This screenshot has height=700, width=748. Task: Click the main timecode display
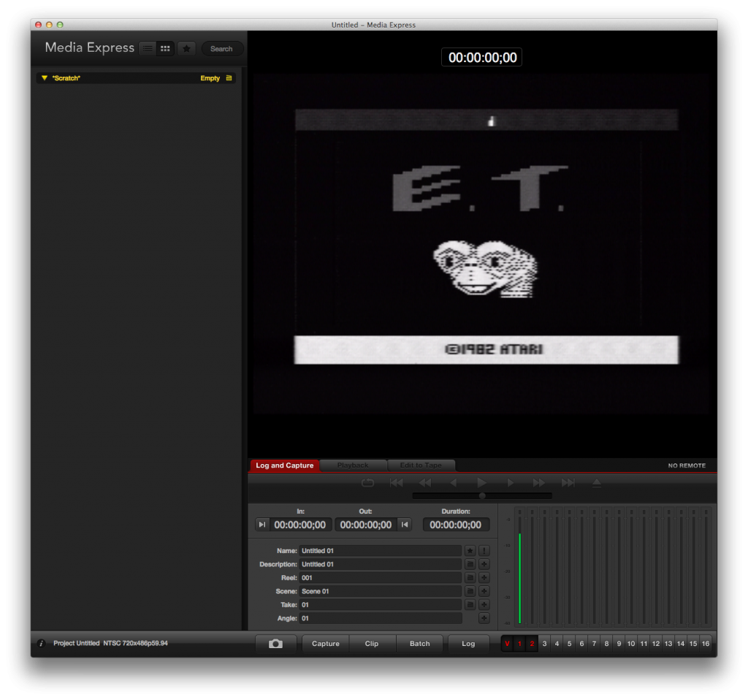click(482, 57)
